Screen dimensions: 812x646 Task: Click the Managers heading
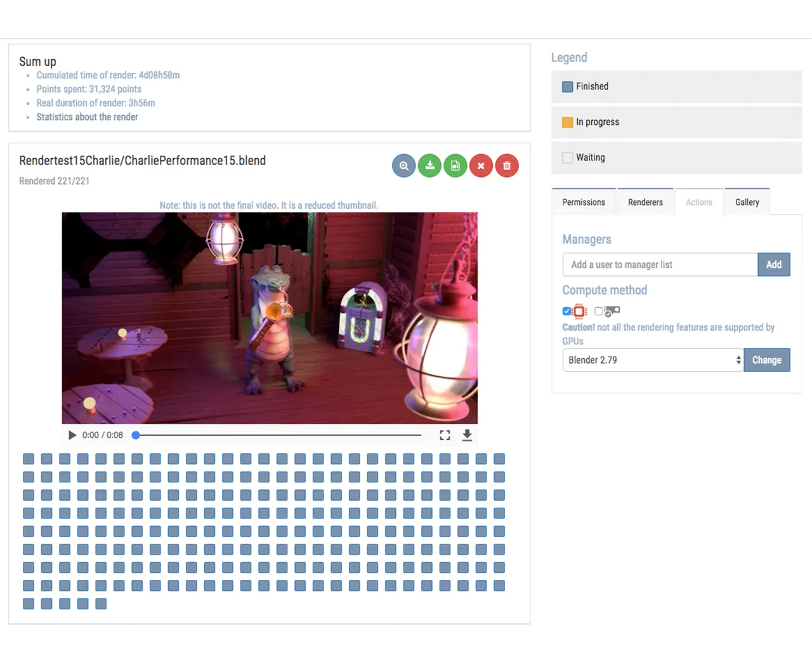(587, 239)
